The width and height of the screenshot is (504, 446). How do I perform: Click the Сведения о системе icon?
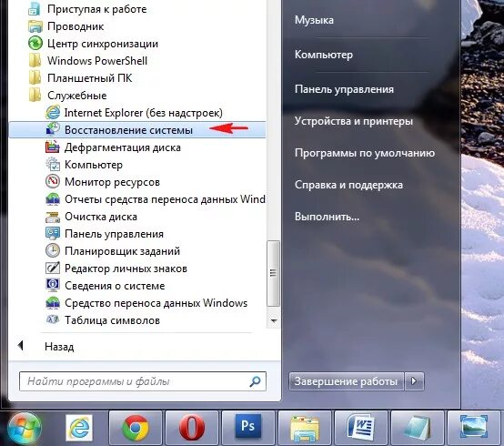[x=53, y=285]
